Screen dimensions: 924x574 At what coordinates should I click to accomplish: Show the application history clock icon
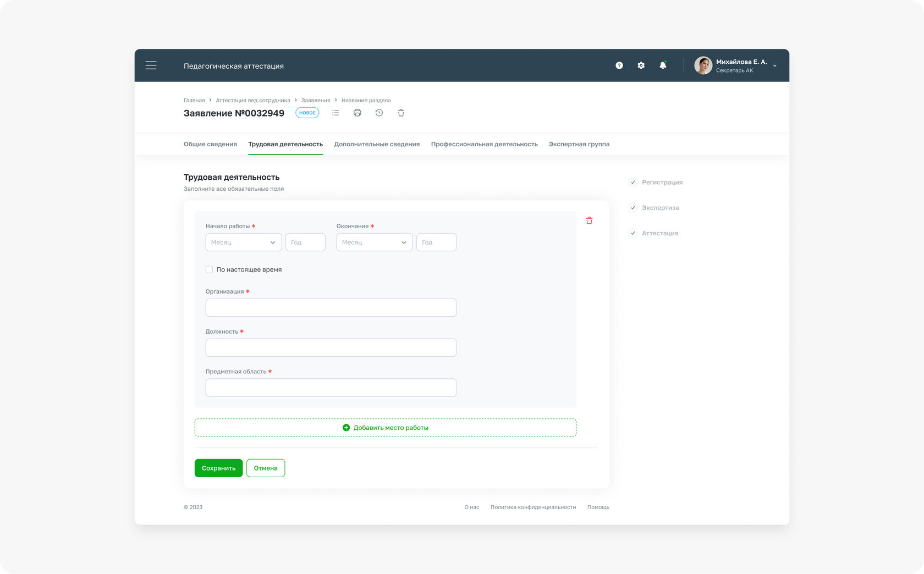pyautogui.click(x=379, y=113)
